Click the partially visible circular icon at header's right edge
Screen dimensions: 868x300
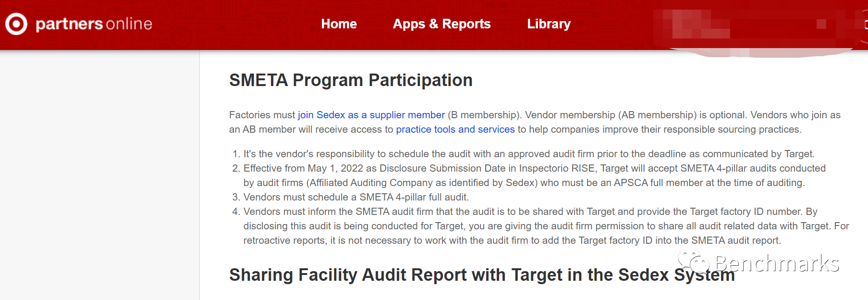coord(865,24)
